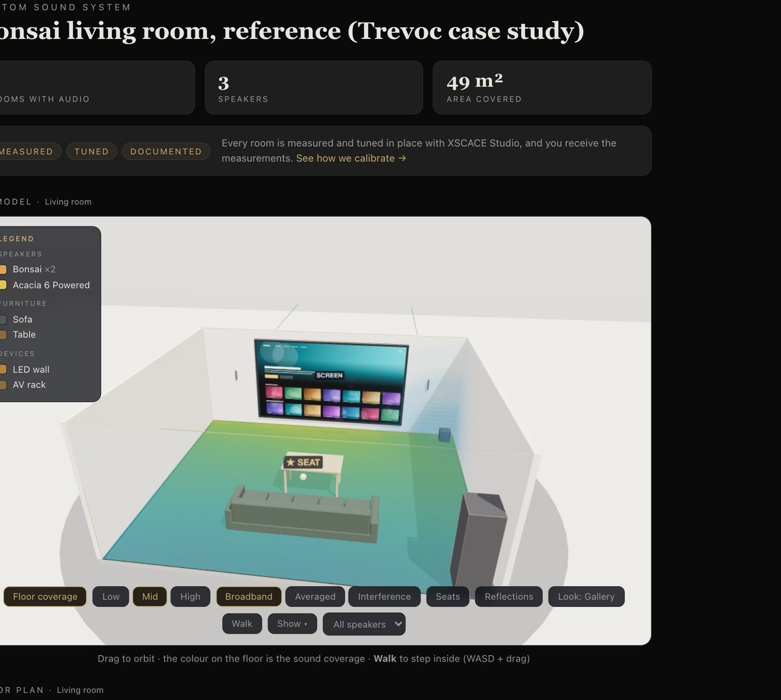Viewport: 781px width, 700px height.
Task: Toggle the Interference overlay
Action: coord(384,597)
